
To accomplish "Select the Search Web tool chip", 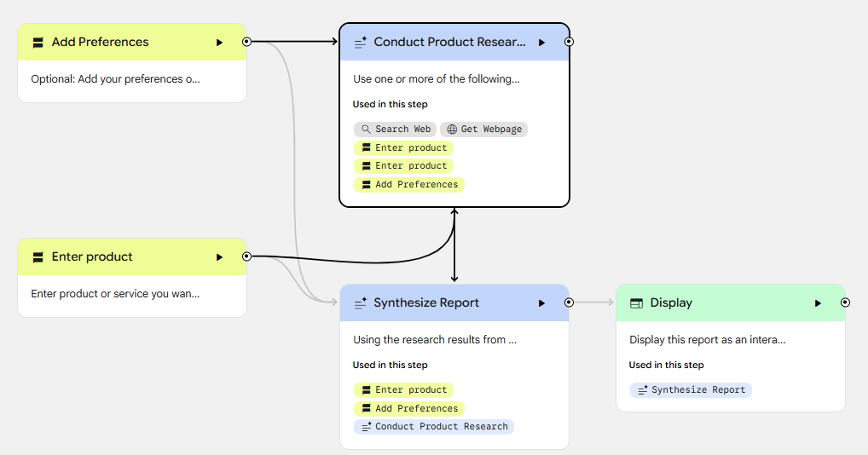I will click(x=396, y=130).
